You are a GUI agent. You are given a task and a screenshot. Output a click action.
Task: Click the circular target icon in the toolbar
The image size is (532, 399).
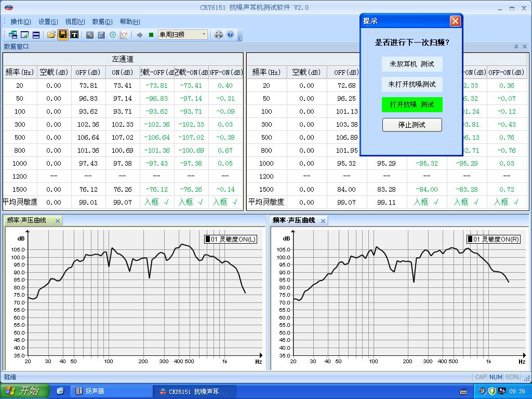[113, 35]
